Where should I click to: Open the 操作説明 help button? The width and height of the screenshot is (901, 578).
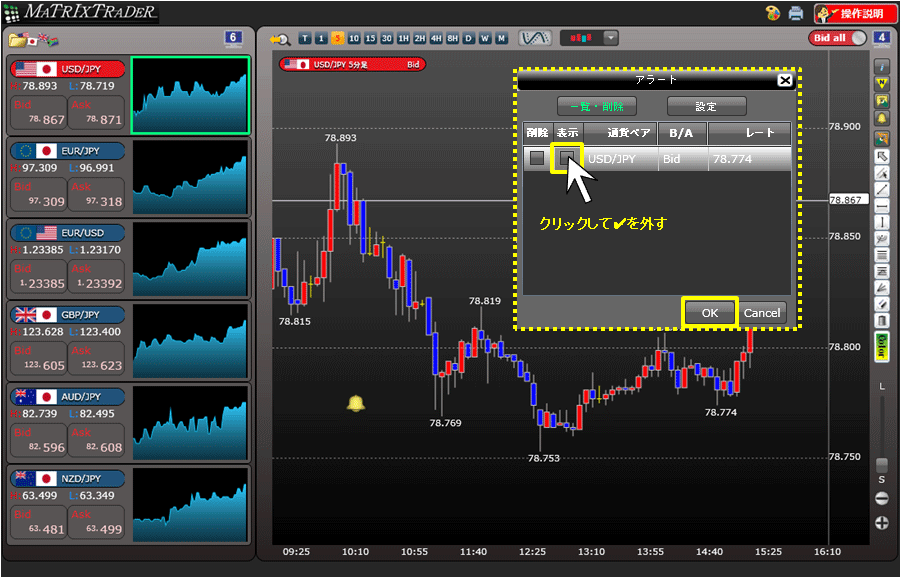coord(854,13)
